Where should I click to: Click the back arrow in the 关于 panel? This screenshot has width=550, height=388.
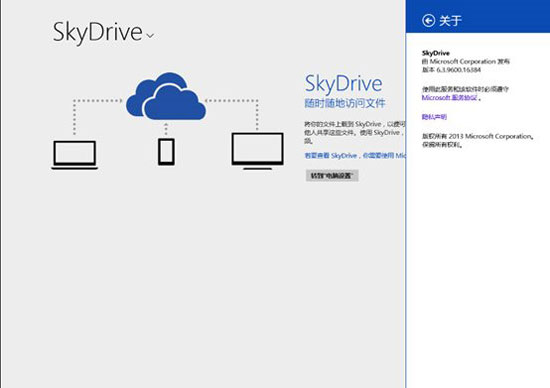point(428,21)
